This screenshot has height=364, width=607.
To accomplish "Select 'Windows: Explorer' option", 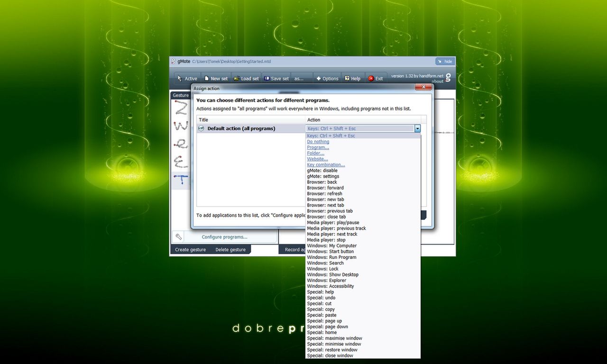I will pyautogui.click(x=363, y=281).
